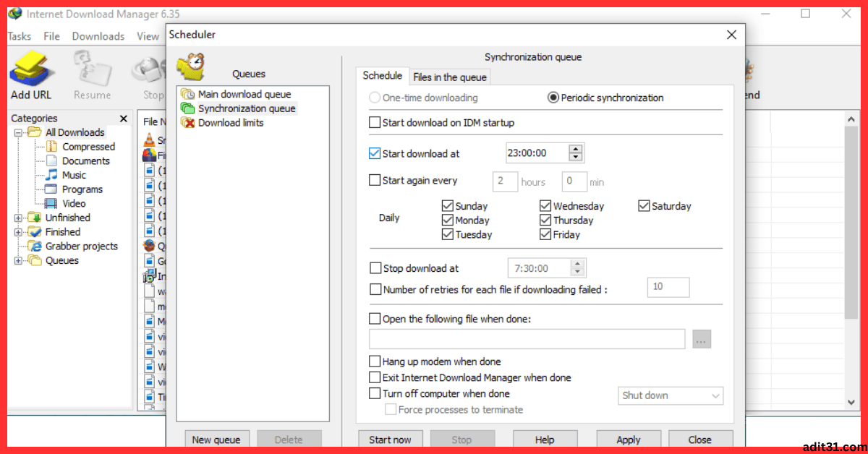
Task: Click the All Downloads folder icon
Action: pos(35,132)
